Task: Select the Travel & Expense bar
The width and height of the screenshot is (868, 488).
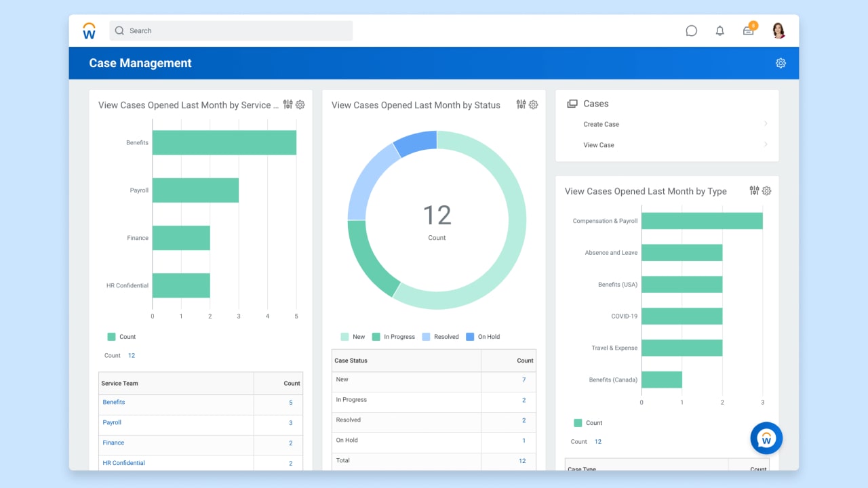Action: coord(682,348)
